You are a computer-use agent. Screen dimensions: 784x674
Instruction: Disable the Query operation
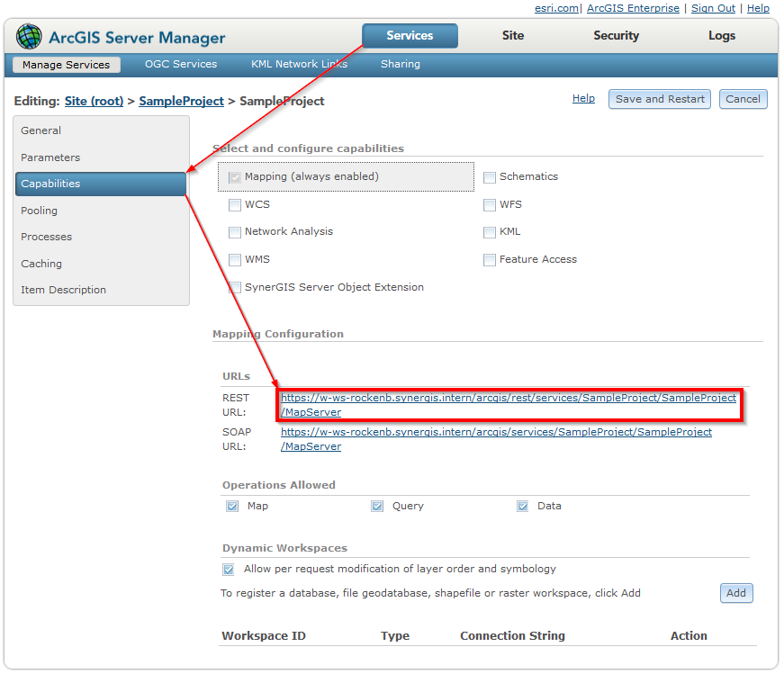pyautogui.click(x=377, y=506)
